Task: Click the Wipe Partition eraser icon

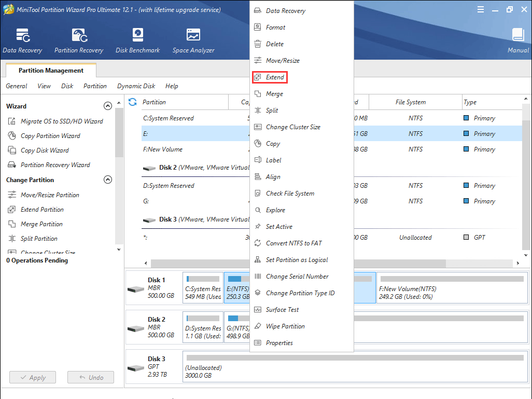Action: point(258,326)
